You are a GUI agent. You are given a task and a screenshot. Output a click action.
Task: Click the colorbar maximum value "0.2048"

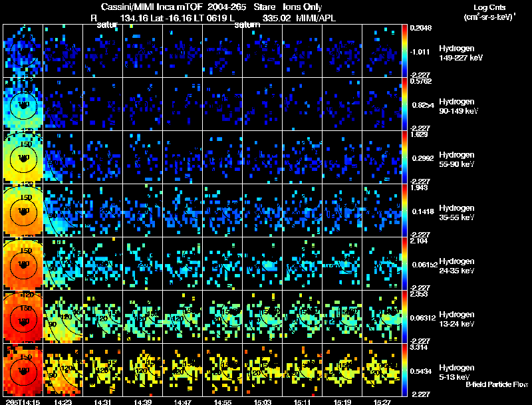point(421,28)
